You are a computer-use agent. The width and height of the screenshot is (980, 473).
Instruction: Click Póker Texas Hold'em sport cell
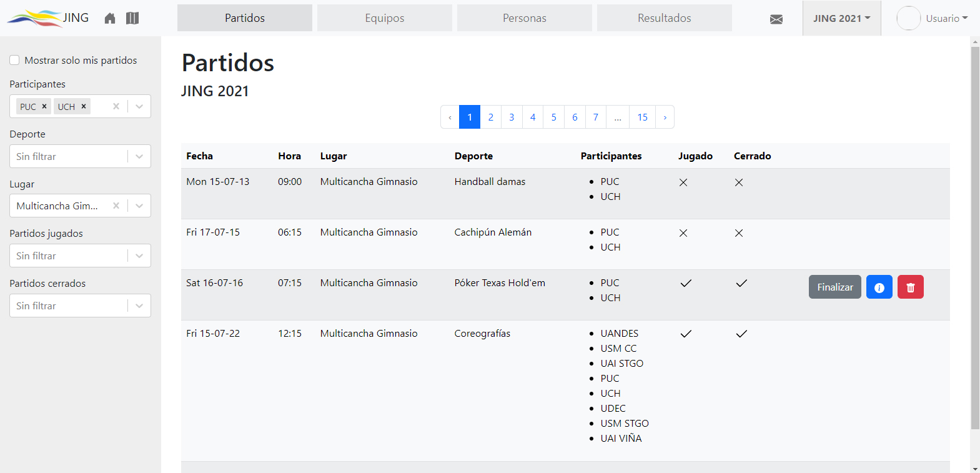point(500,283)
